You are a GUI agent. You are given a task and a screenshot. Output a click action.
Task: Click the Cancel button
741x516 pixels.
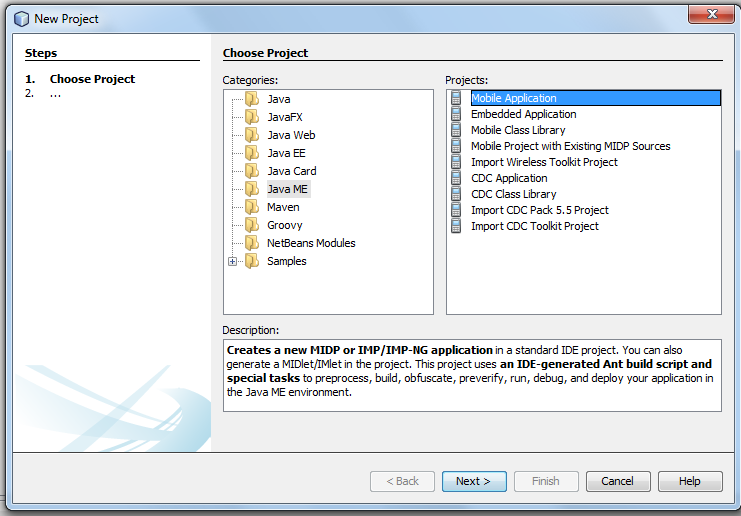(618, 481)
